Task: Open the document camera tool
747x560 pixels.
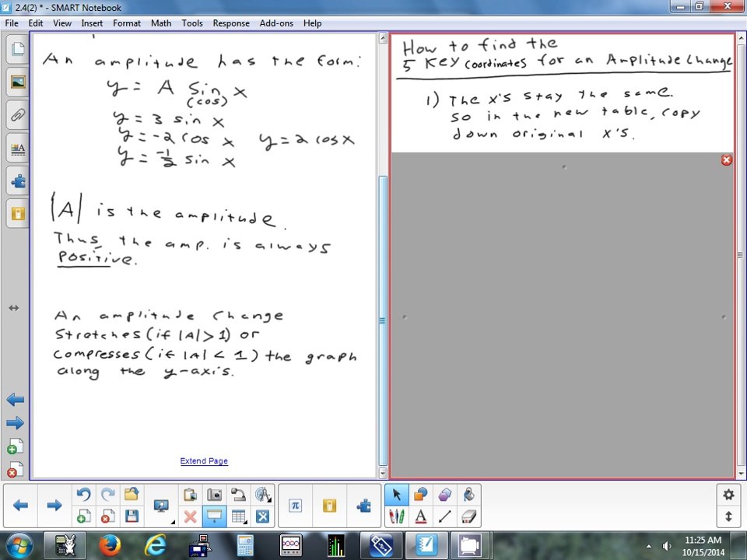Action: click(x=239, y=495)
